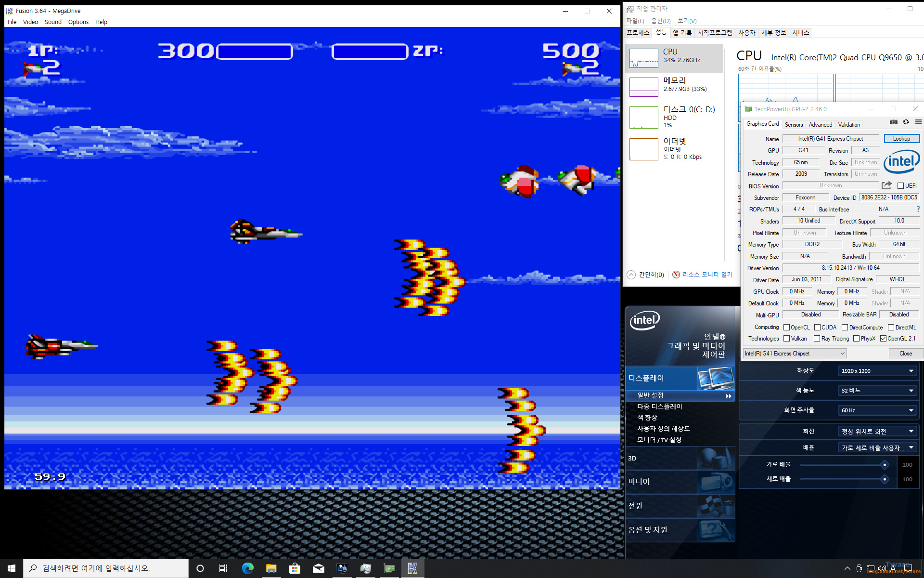924x578 pixels.
Task: Enable the OpenCL checkbox
Action: pos(787,328)
